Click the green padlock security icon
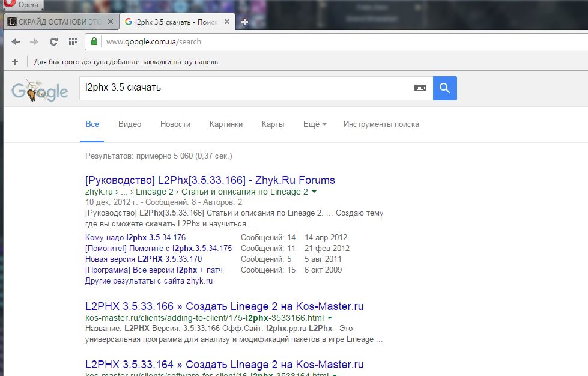 pos(94,42)
